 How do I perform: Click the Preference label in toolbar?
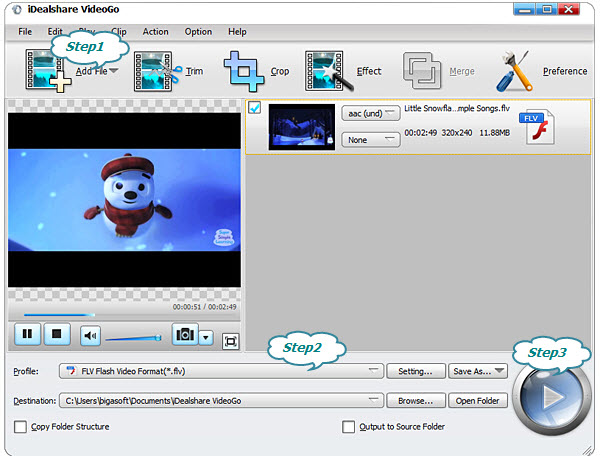[x=565, y=71]
